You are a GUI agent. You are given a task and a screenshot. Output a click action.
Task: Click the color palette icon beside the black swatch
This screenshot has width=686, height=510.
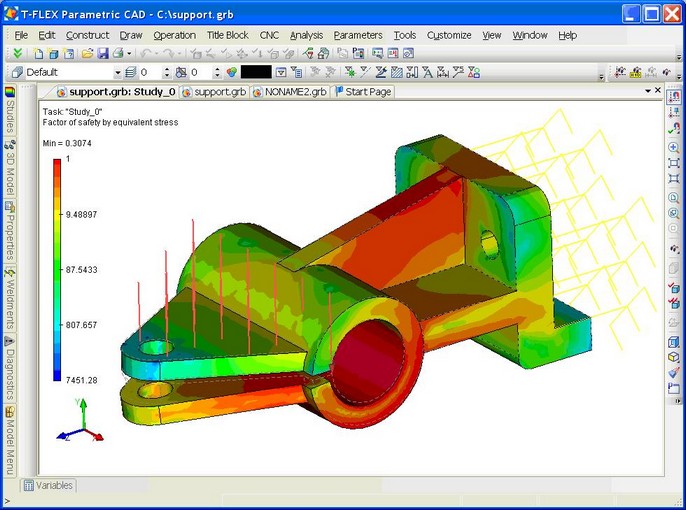[x=231, y=72]
